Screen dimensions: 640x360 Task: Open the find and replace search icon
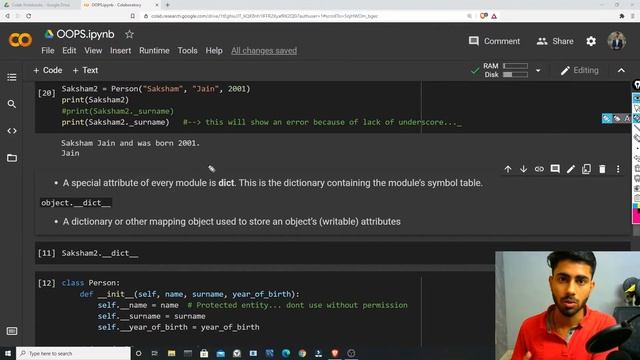(12, 104)
